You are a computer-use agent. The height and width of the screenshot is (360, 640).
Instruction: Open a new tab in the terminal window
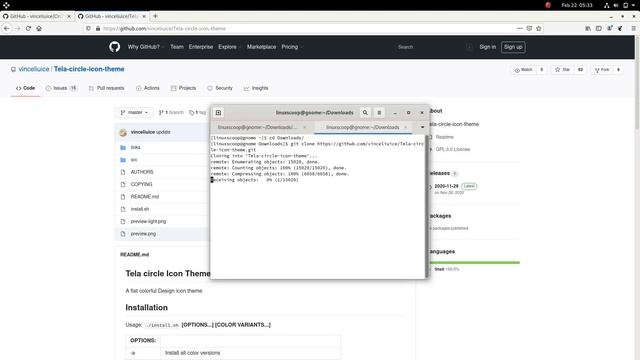point(218,113)
